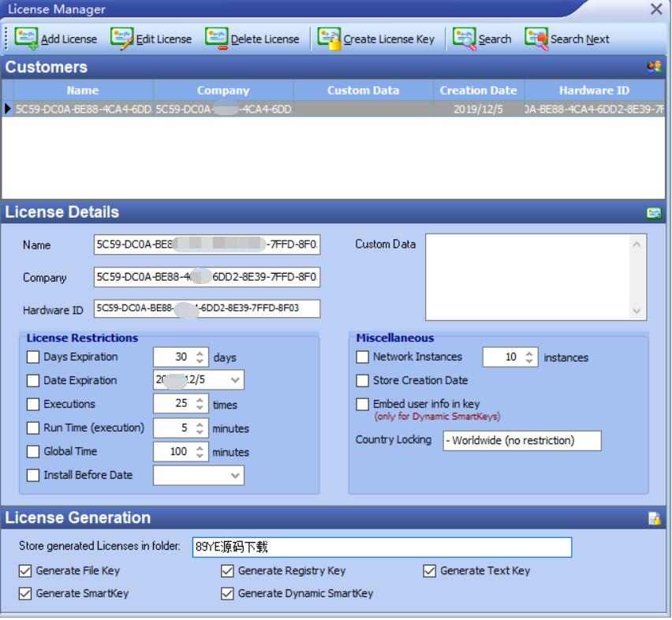Click the License Generation folder icon
This screenshot has width=672, height=620.
coord(653,518)
